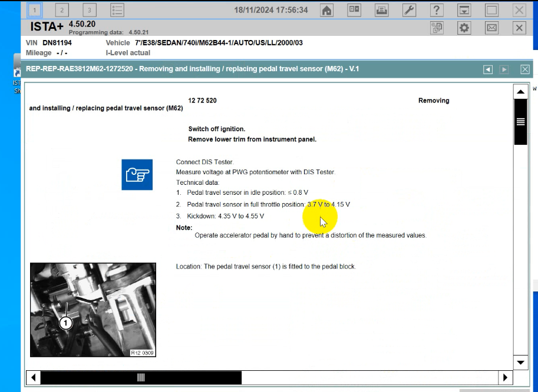Select operation tab 1
The image size is (538, 392).
pyautogui.click(x=34, y=10)
